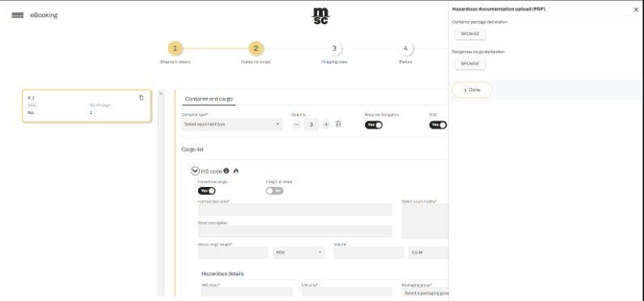This screenshot has height=301, width=644.
Task: Collapse the HS code cargo section
Action: (195, 171)
